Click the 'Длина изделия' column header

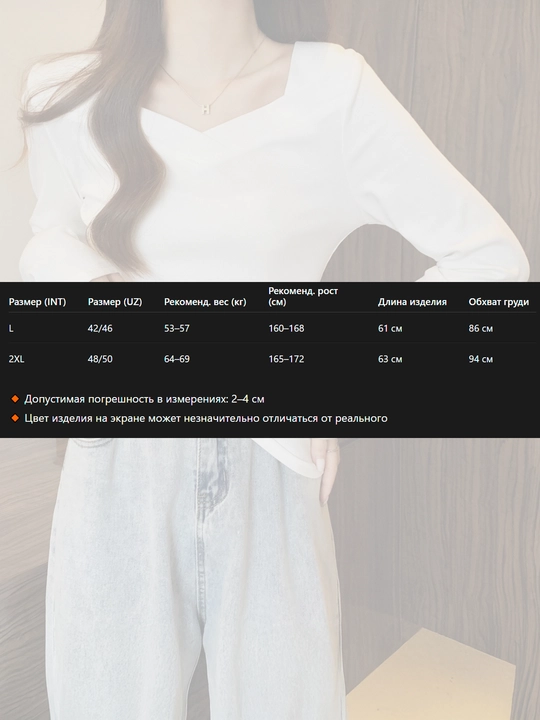[412, 302]
